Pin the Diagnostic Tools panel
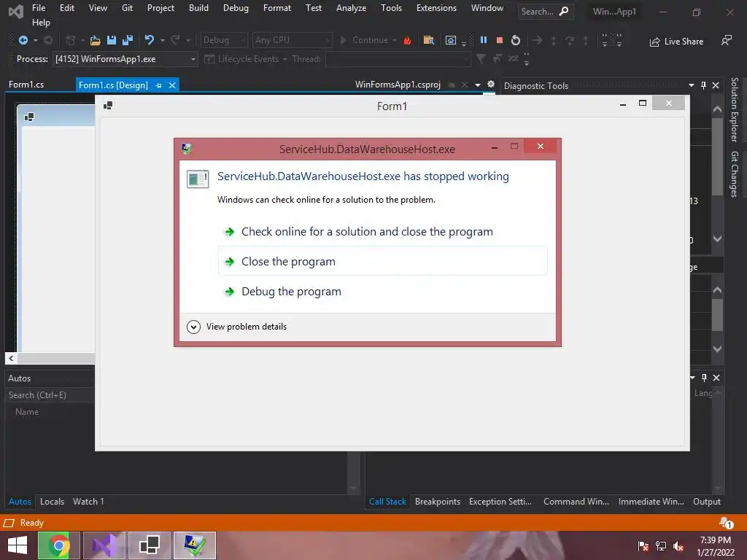The height and width of the screenshot is (560, 747). click(x=704, y=85)
